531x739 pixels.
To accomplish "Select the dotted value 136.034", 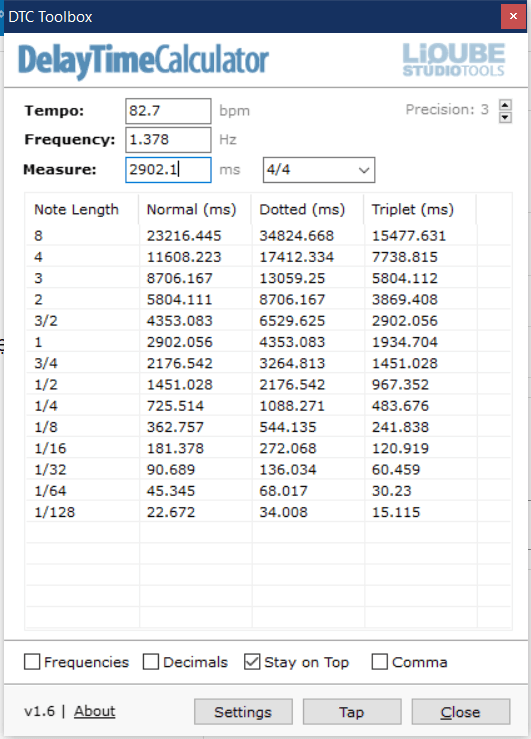I will tap(288, 469).
